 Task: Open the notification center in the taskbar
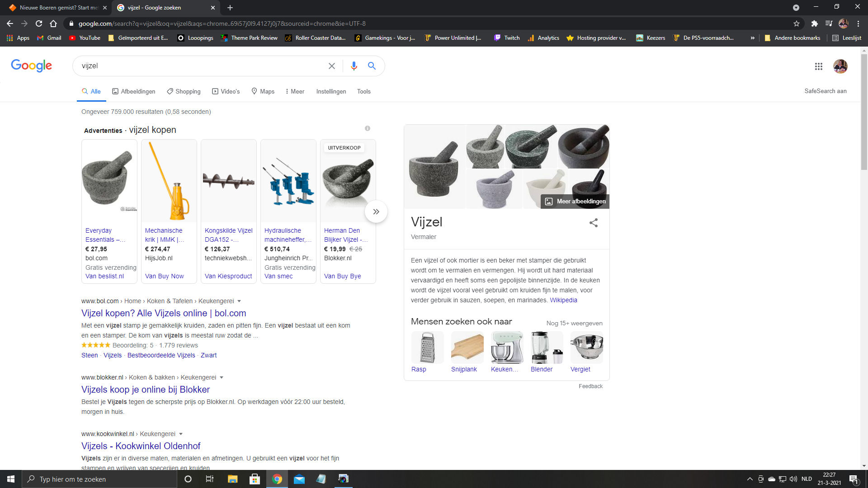(854, 479)
